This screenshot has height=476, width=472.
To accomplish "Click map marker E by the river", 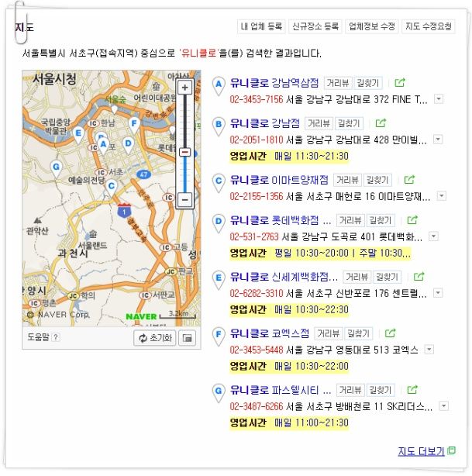I will pyautogui.click(x=78, y=135).
